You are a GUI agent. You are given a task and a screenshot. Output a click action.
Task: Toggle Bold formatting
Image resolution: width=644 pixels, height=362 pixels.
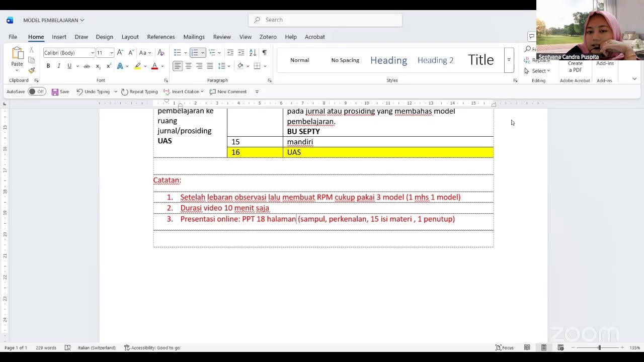(48, 66)
